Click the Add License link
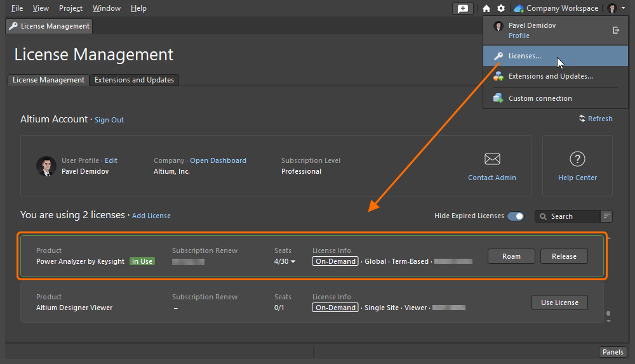The height and width of the screenshot is (364, 635). (x=151, y=216)
